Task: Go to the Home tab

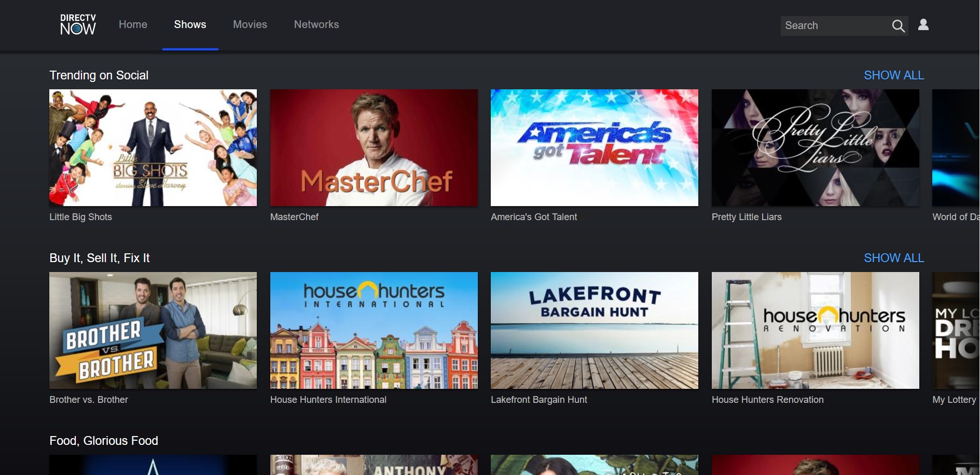Action: pyautogui.click(x=133, y=24)
